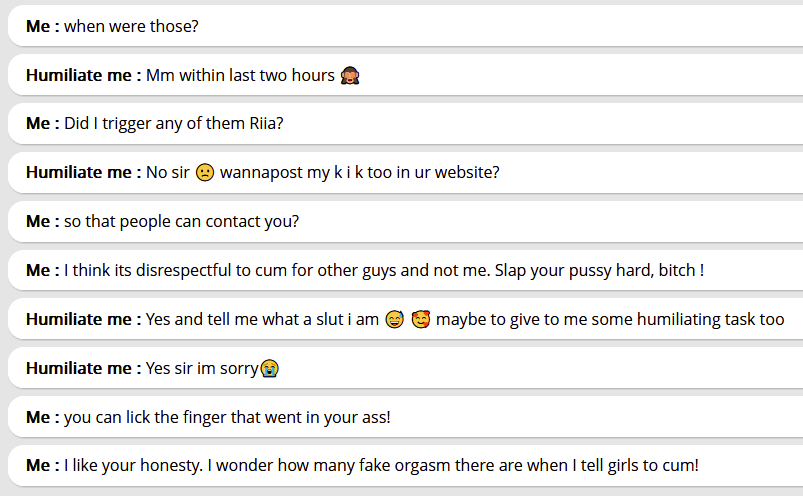Viewport: 803px width, 496px height.
Task: Click the crying face emoji after "sorry"
Action: tap(269, 368)
